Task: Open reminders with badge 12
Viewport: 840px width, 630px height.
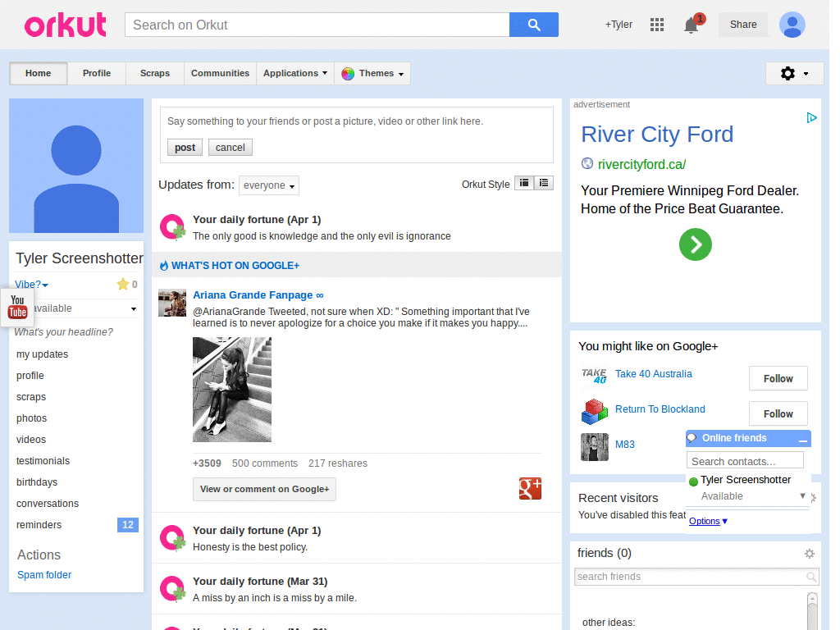Action: click(x=76, y=525)
